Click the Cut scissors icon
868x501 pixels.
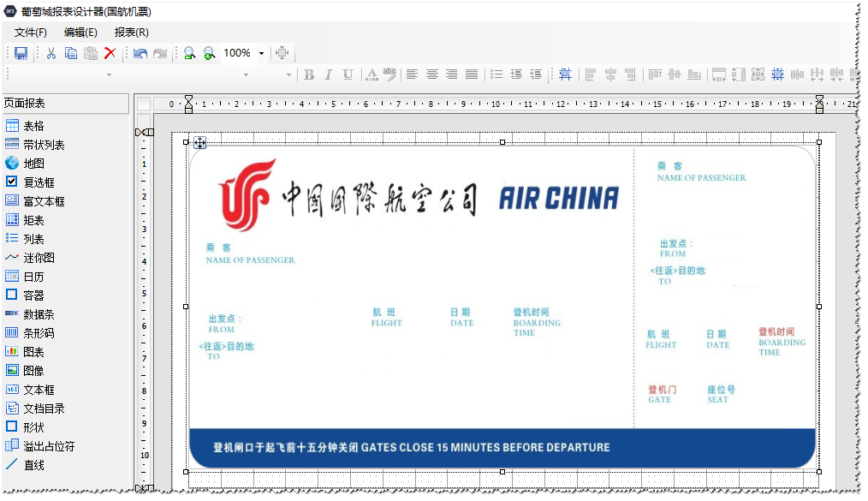click(x=51, y=53)
